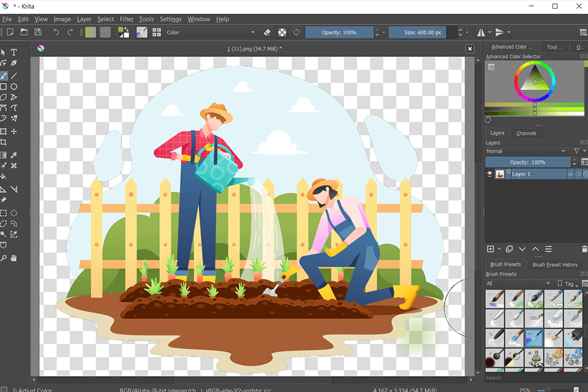This screenshot has height=392, width=588.
Task: Select the Text tool in toolbox
Action: tap(14, 53)
